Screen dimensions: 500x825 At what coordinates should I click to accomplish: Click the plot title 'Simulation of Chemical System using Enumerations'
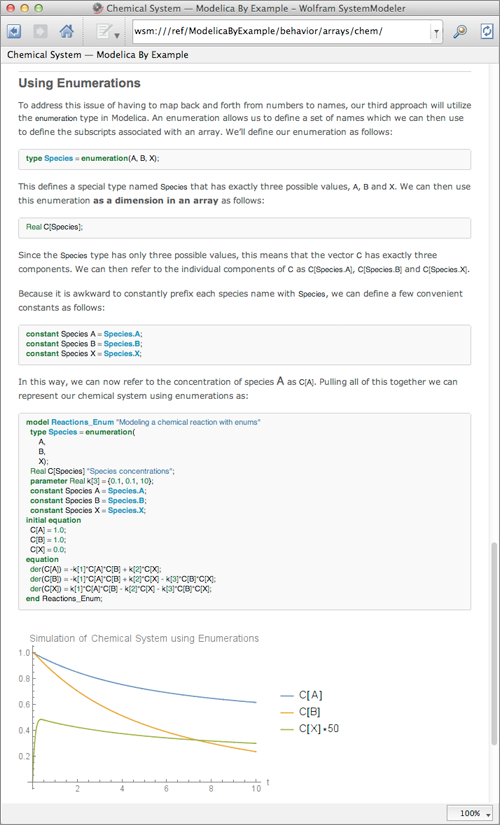pos(144,638)
